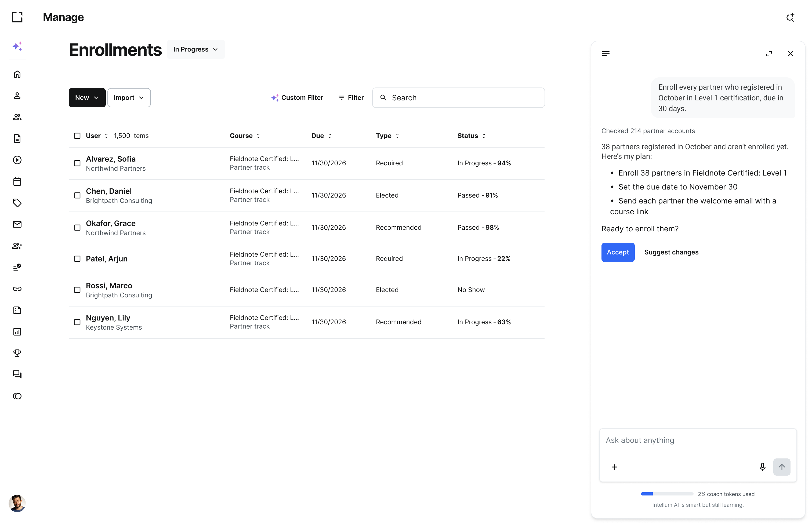Click the AI sparkle icon in sidebar
This screenshot has height=525, width=812.
pyautogui.click(x=17, y=46)
